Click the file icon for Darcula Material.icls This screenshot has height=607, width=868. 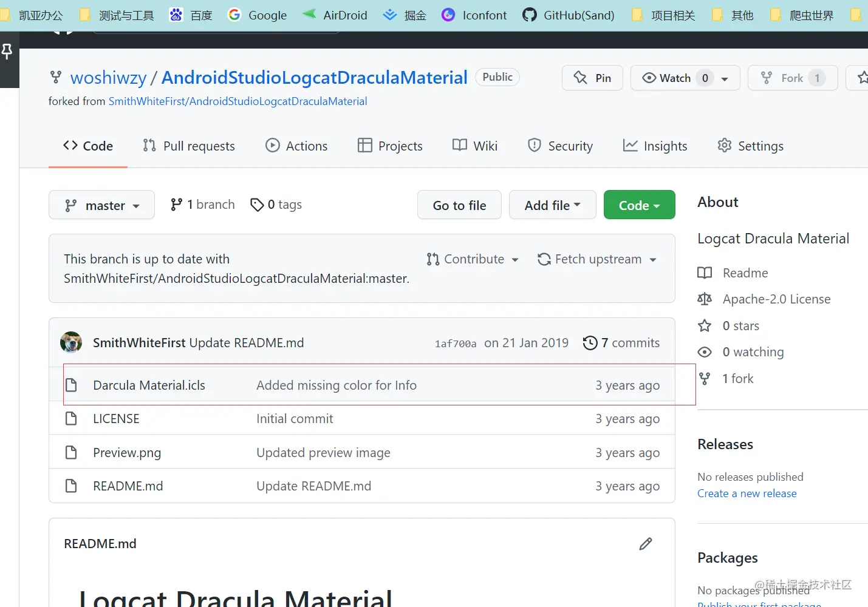(71, 385)
